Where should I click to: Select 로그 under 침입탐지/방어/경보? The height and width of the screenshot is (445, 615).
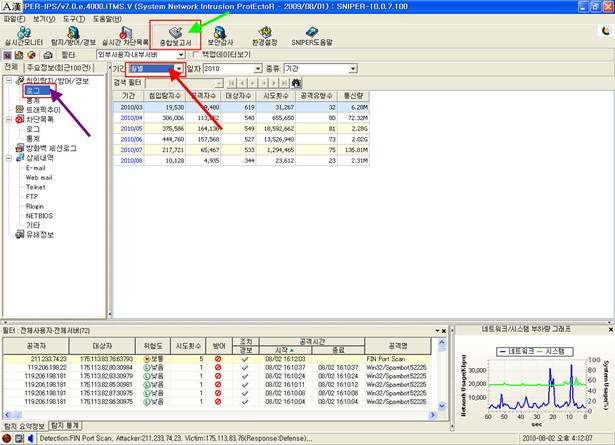coord(33,89)
